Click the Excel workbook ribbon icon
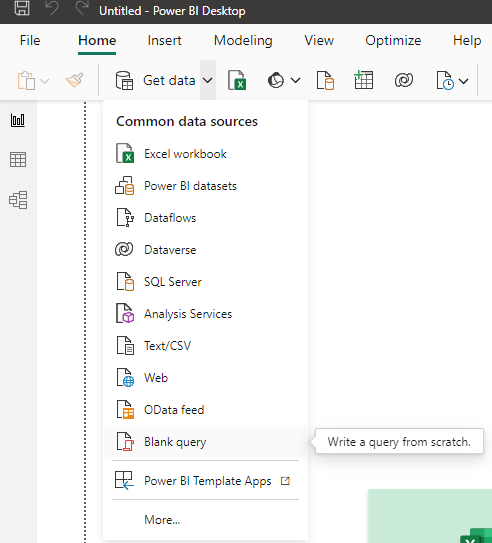 [x=237, y=80]
